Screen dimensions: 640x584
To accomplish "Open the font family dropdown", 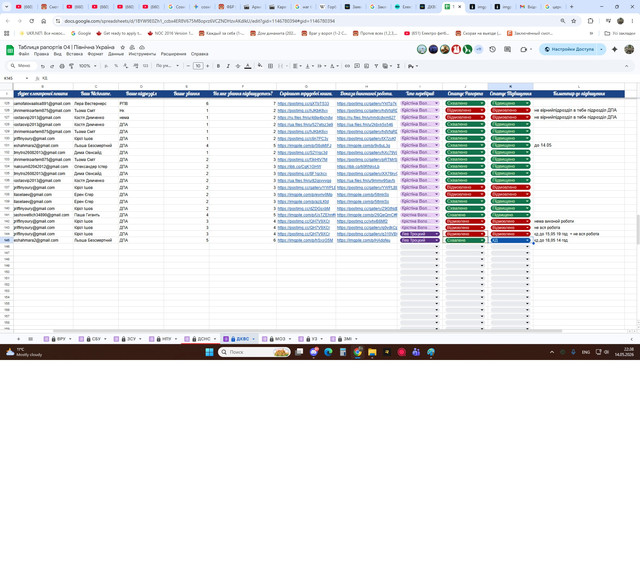I will click(x=167, y=66).
